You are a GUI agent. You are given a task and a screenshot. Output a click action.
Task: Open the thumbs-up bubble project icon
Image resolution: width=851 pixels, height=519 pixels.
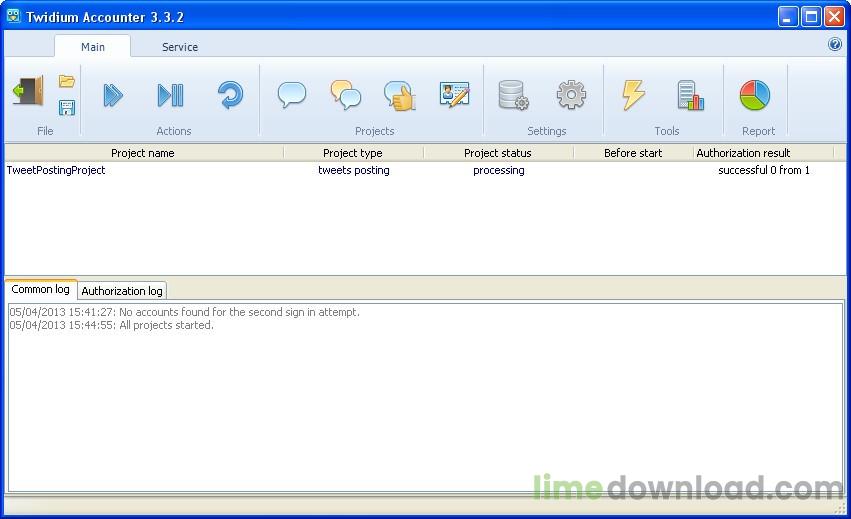tap(400, 96)
